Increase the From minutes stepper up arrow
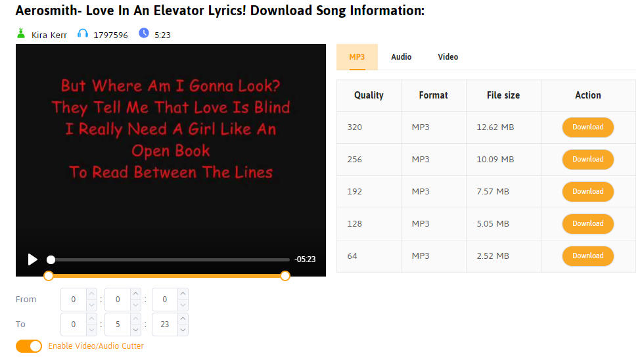 coord(135,294)
